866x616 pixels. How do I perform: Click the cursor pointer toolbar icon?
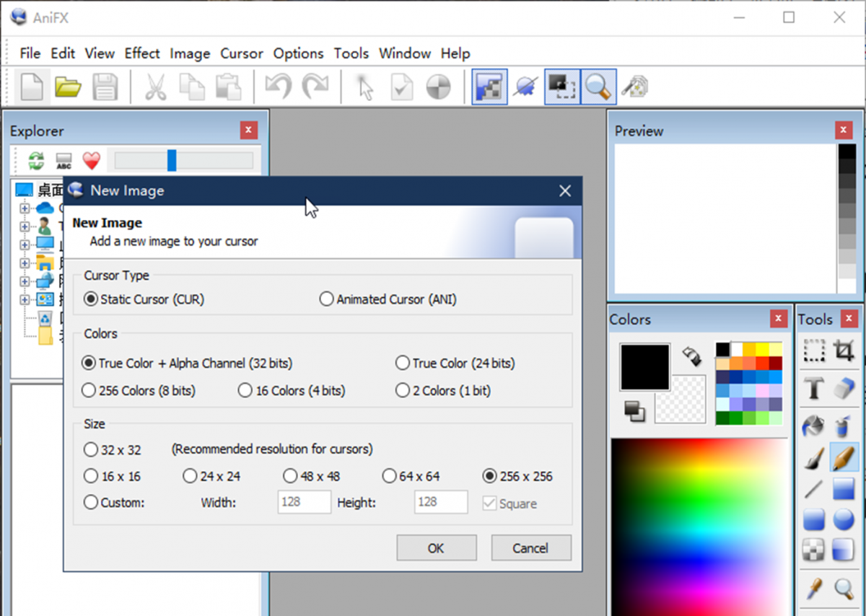pyautogui.click(x=366, y=87)
